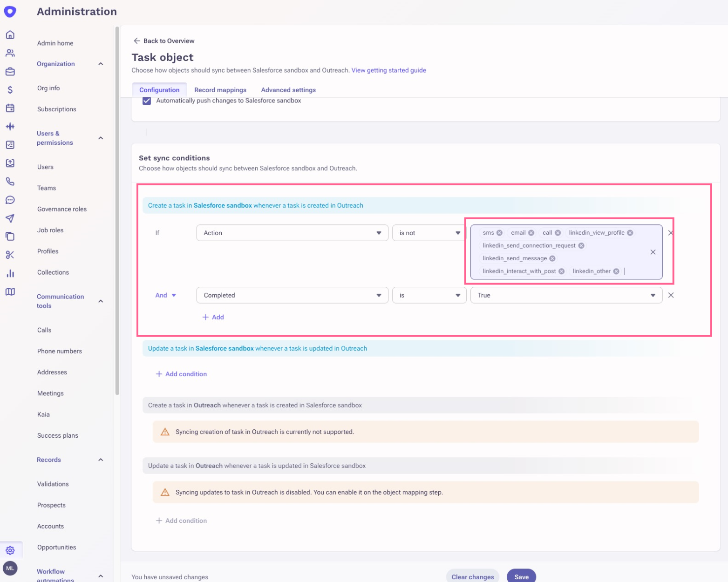
Task: Clear all values in Action tag field
Action: click(x=653, y=252)
